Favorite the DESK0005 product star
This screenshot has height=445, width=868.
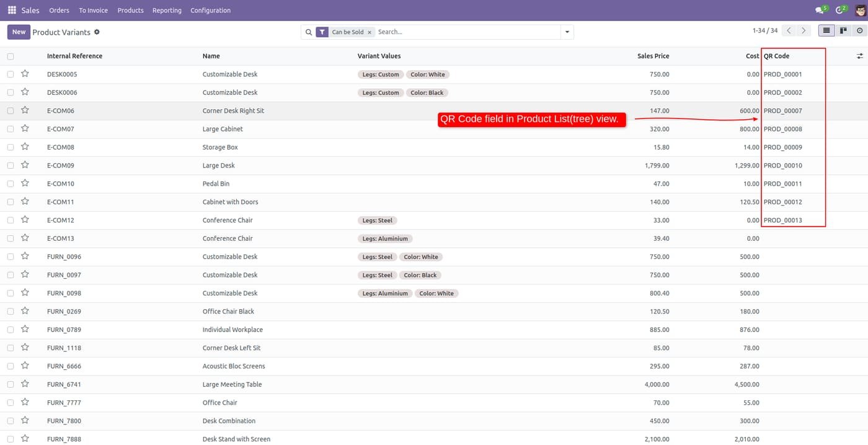(x=25, y=74)
